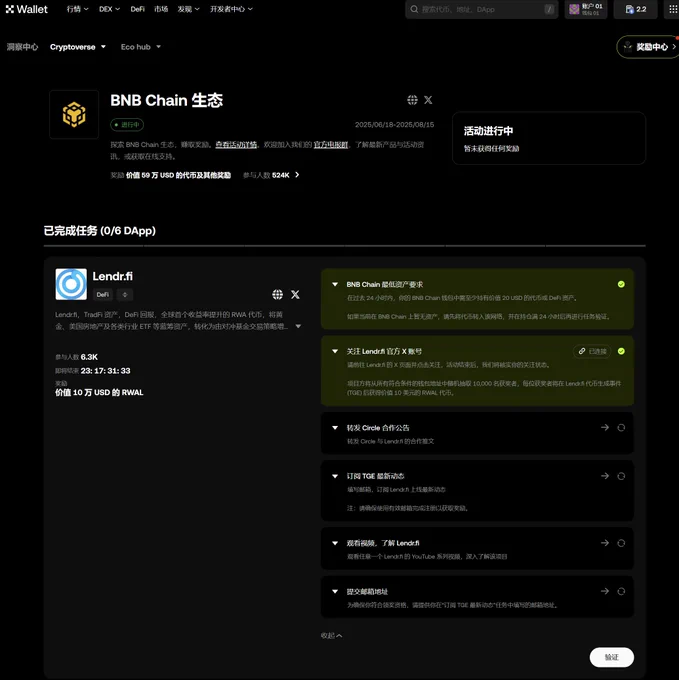
Task: Focus the token and DApp search field
Action: [481, 9]
